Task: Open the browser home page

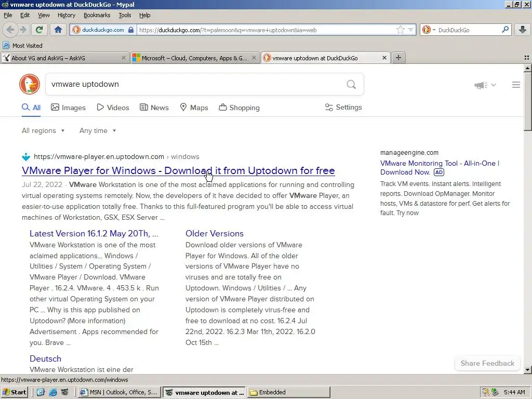Action: [58, 30]
